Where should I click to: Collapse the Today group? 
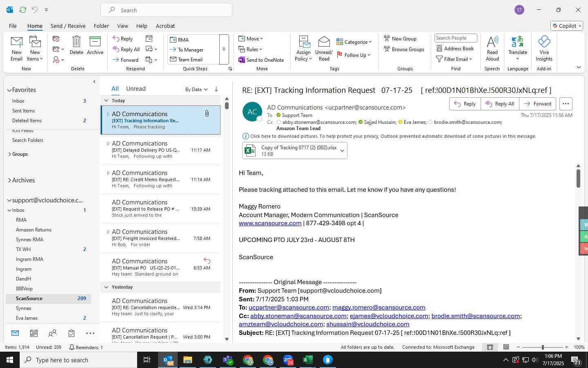[106, 101]
